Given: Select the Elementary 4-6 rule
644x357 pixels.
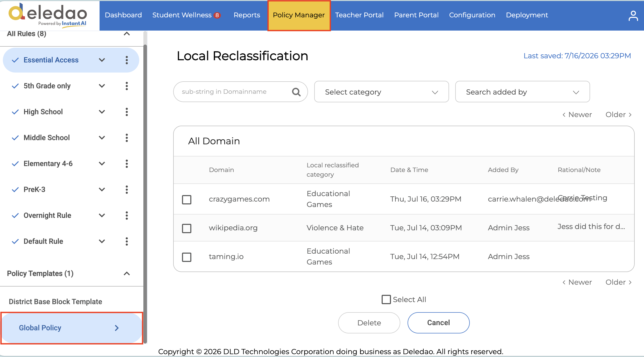Looking at the screenshot, I should point(48,164).
